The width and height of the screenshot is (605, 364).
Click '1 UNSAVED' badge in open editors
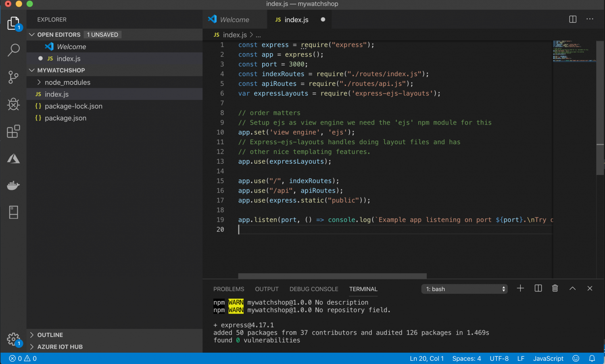click(103, 35)
